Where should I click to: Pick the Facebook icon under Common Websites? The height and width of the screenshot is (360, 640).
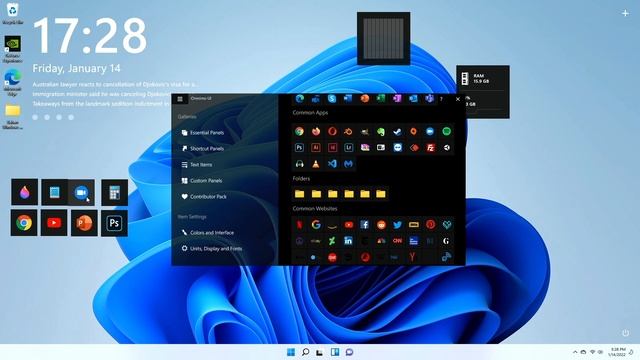pos(364,224)
